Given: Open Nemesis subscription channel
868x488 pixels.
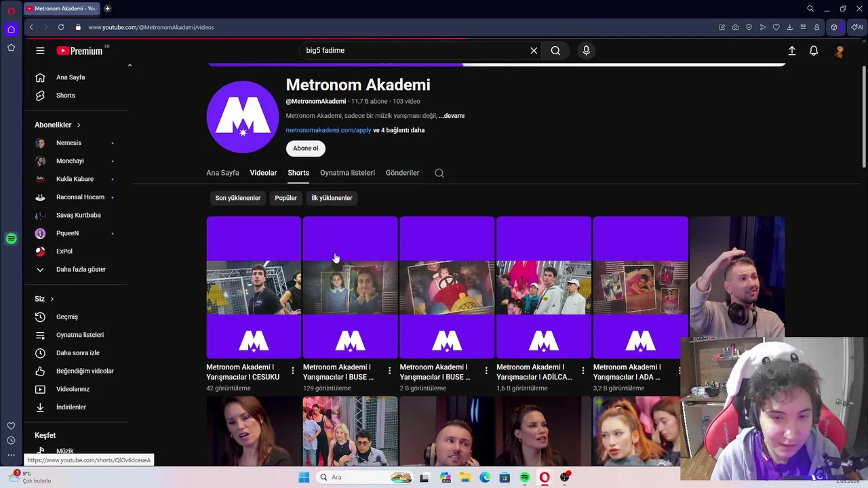Looking at the screenshot, I should click(68, 143).
